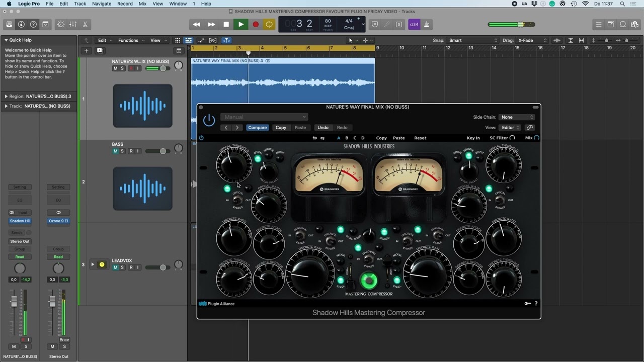Click the plugin Compare button
This screenshot has width=644, height=362.
257,128
